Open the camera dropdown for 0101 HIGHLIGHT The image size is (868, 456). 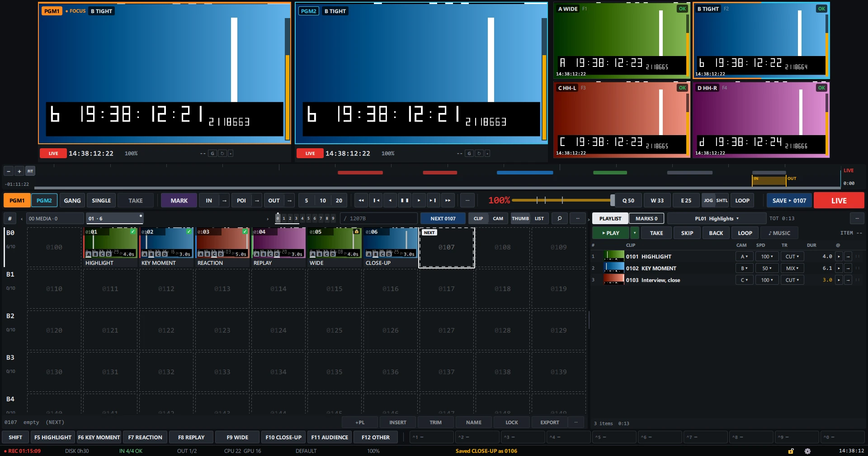pos(744,257)
